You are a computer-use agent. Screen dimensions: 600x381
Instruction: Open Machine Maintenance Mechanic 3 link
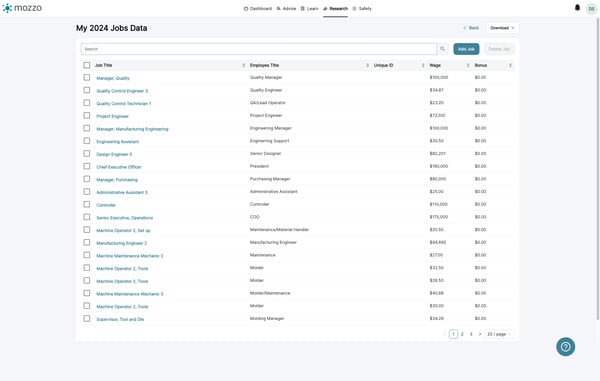130,294
